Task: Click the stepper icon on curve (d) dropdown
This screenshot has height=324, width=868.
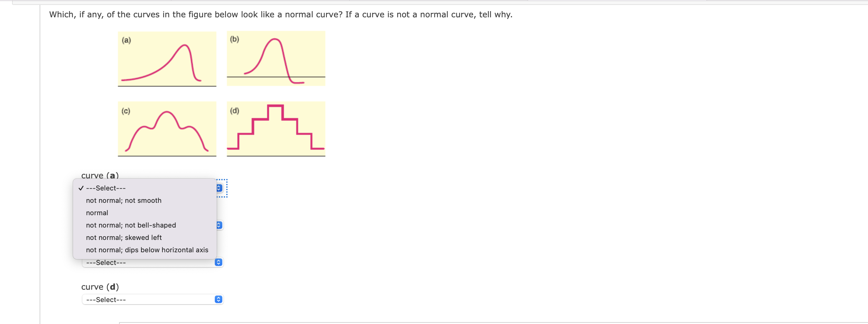Action: coord(219,299)
